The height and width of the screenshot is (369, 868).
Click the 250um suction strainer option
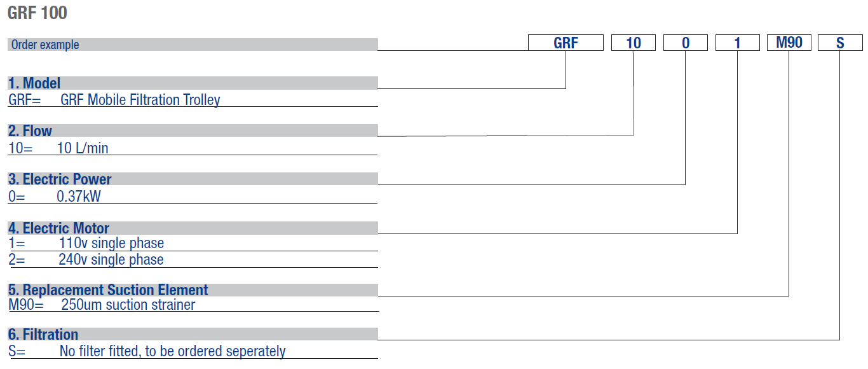(x=128, y=305)
